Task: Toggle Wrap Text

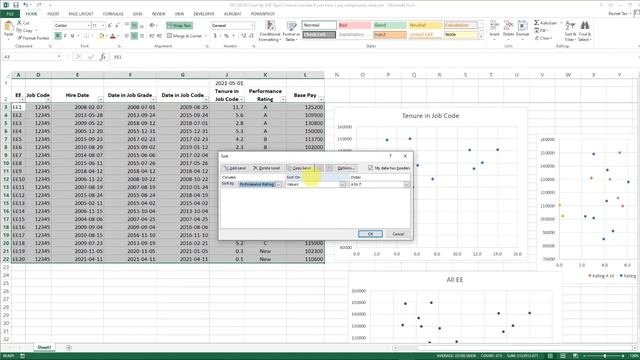Action: coord(179,25)
